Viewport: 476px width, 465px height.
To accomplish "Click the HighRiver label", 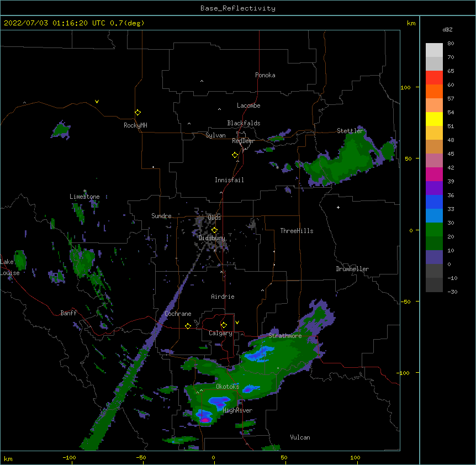I will 237,410.
